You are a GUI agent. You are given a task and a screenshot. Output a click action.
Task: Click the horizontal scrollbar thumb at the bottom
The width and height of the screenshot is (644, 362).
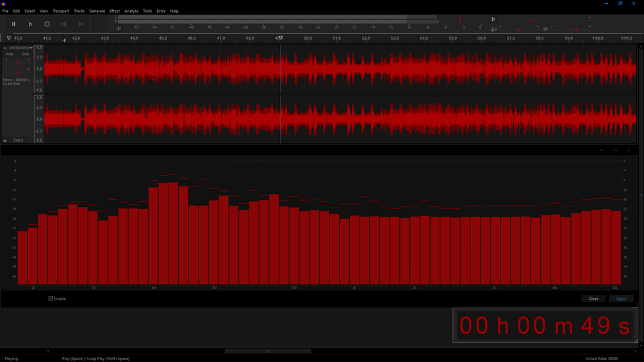(x=268, y=351)
